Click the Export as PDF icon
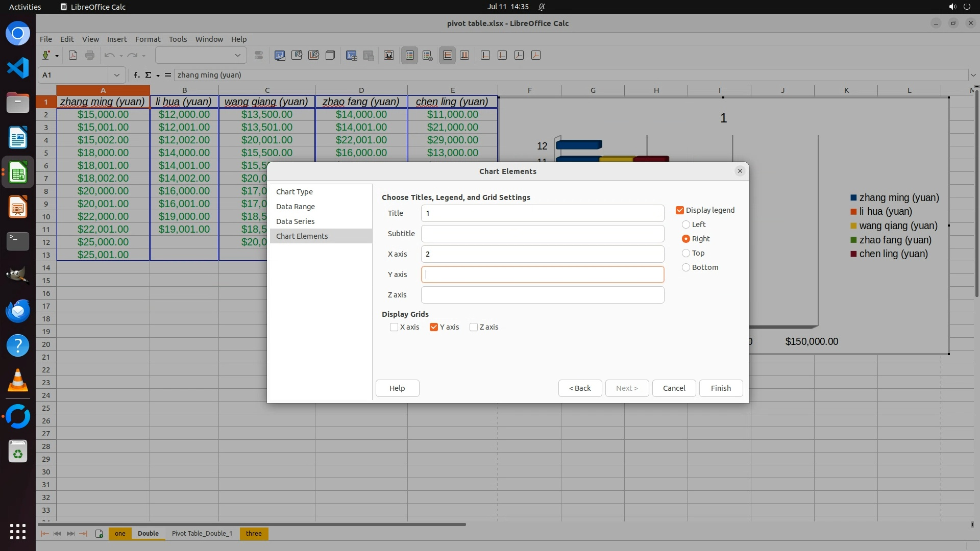Viewport: 980px width, 551px height. (x=73, y=56)
